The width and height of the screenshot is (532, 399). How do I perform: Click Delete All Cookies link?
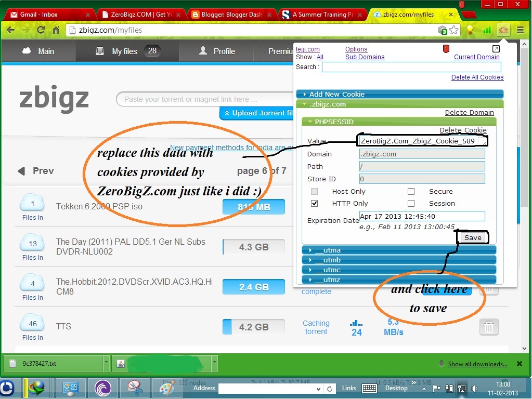point(477,77)
